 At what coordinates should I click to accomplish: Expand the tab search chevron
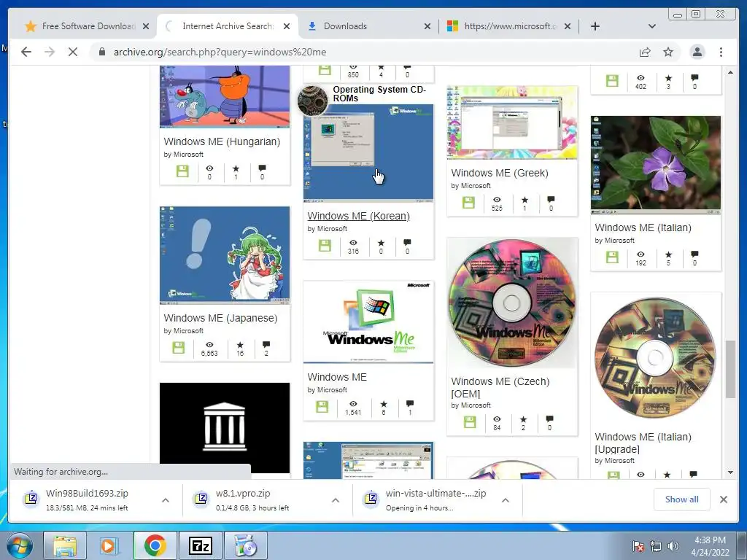click(x=652, y=26)
